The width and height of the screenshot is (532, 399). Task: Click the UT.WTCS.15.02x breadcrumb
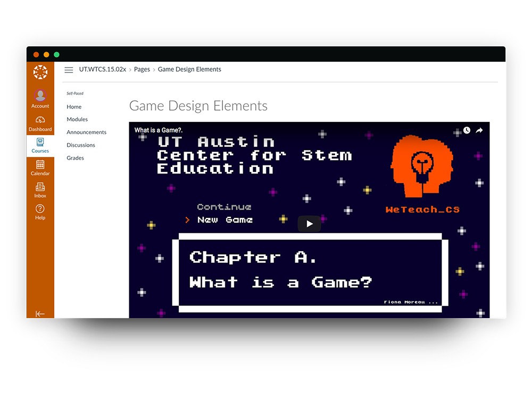click(103, 69)
